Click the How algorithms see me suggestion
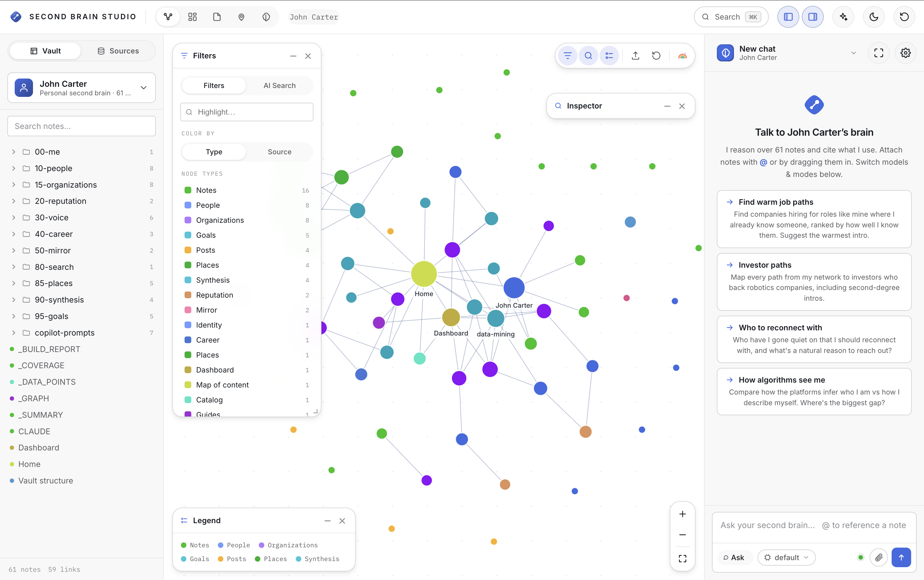The image size is (924, 580). (x=814, y=392)
